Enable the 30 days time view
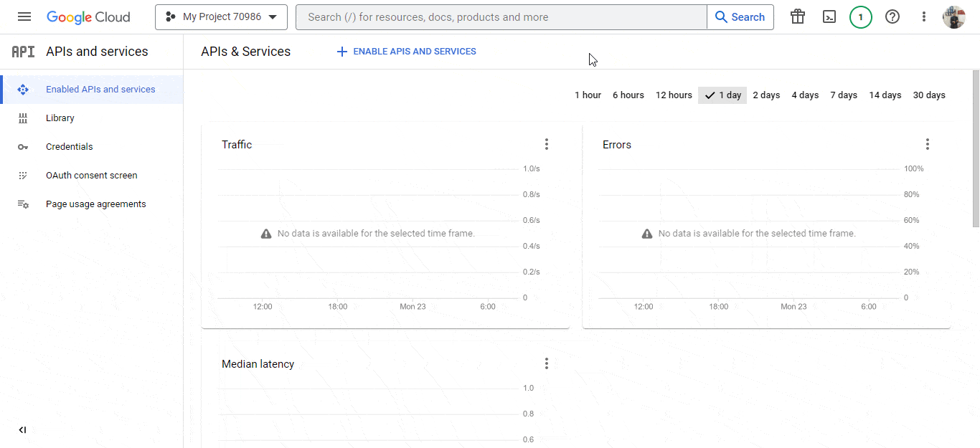The height and width of the screenshot is (448, 980). pos(929,95)
